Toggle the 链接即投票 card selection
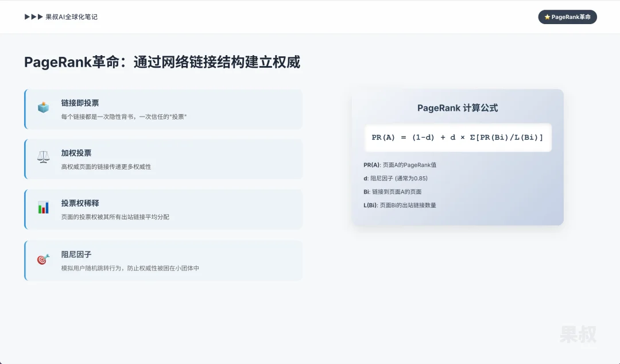The image size is (620, 364). pyautogui.click(x=164, y=109)
